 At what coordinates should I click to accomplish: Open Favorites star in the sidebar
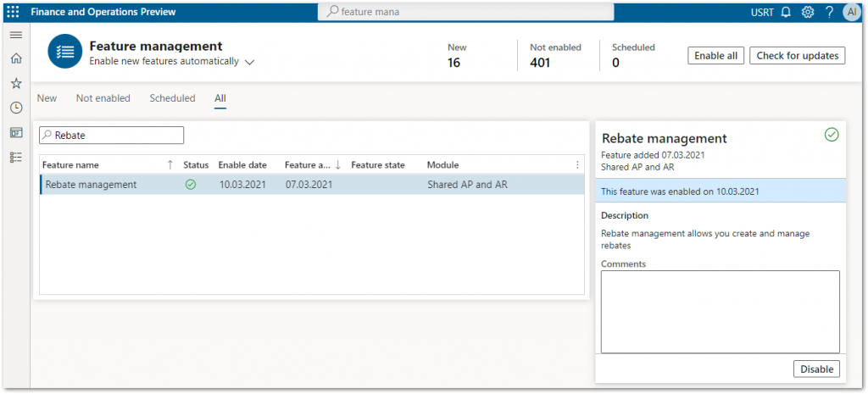(16, 83)
